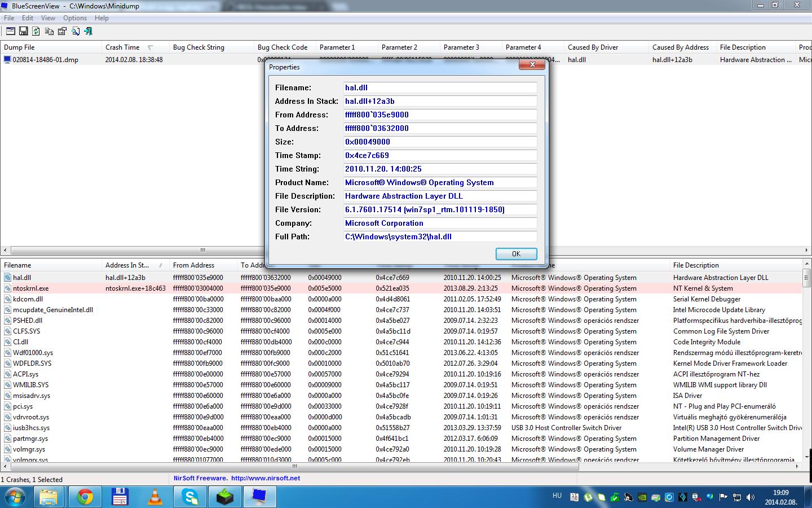This screenshot has width=812, height=508.
Task: Click the Copy Selected Items toolbar icon
Action: click(49, 32)
